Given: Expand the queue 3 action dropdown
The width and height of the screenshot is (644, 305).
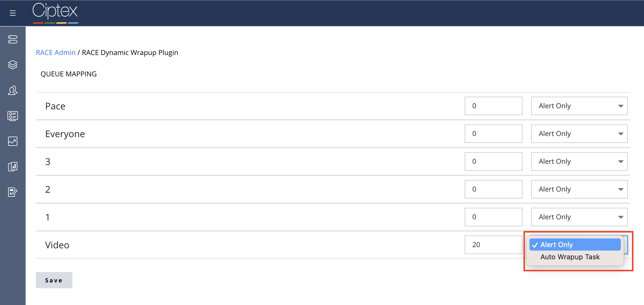Looking at the screenshot, I should pyautogui.click(x=579, y=161).
